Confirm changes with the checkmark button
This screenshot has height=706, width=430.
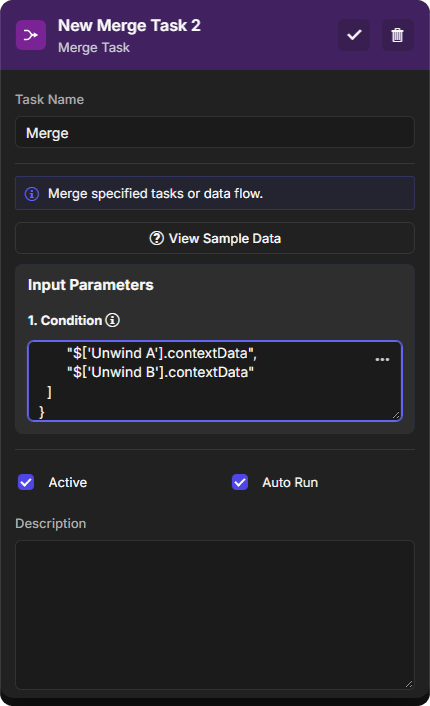pyautogui.click(x=354, y=35)
